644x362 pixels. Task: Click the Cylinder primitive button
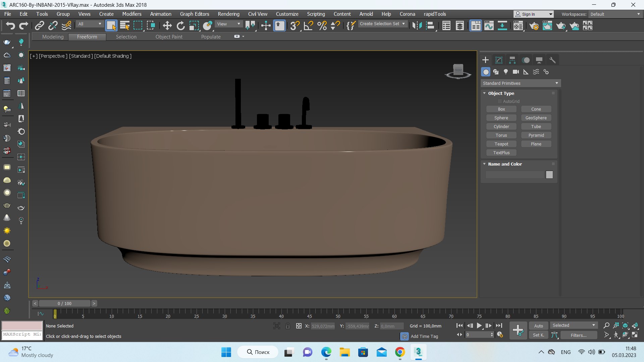(x=501, y=127)
